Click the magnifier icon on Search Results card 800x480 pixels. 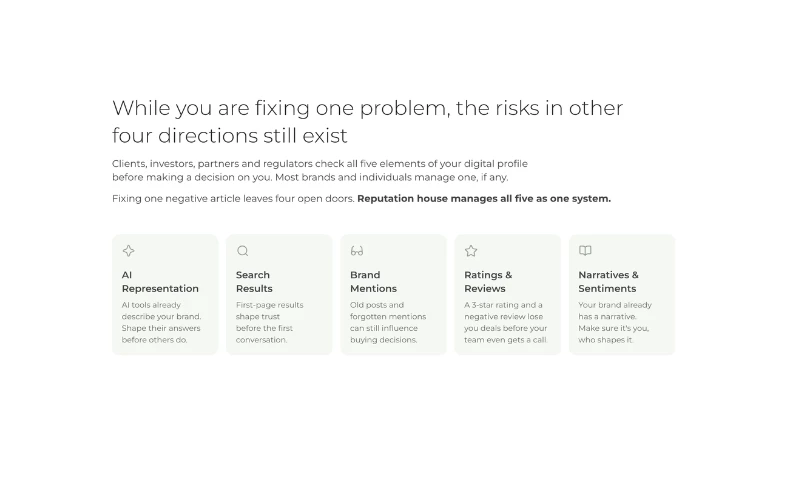pyautogui.click(x=243, y=250)
